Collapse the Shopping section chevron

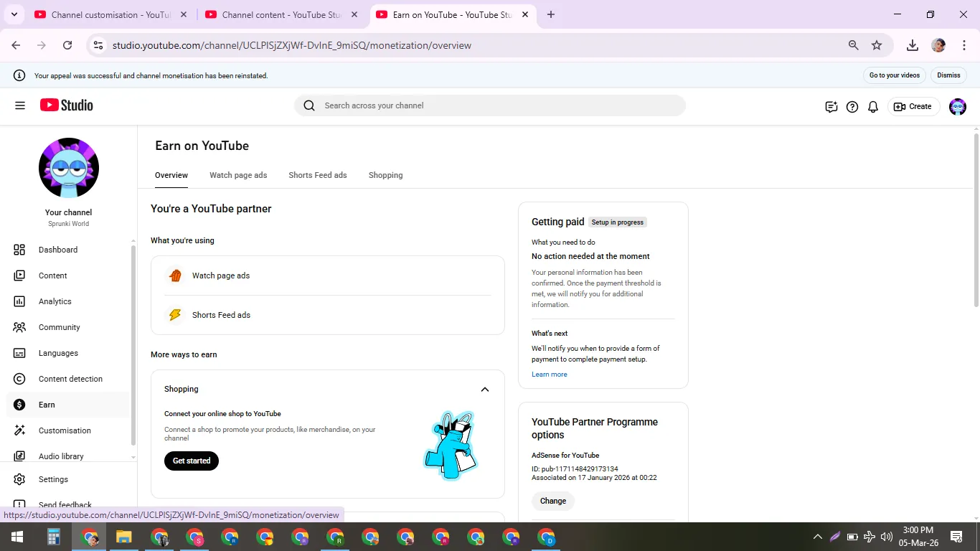(x=485, y=390)
